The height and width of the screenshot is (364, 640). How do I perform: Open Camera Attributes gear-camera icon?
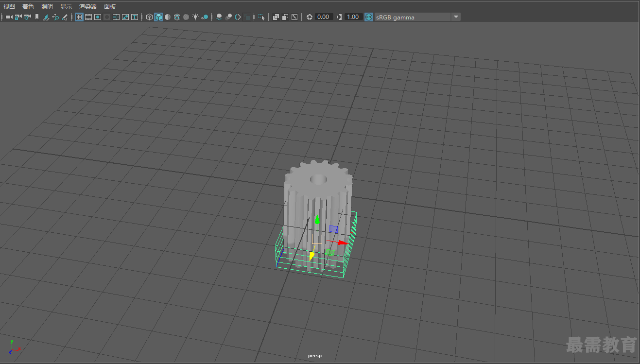pyautogui.click(x=27, y=17)
